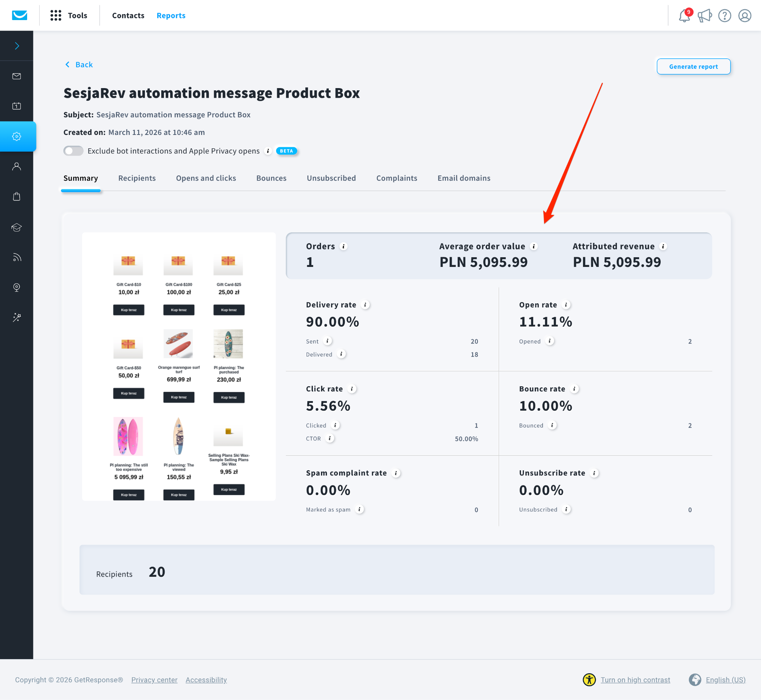The image size is (761, 700).
Task: Click the globe language icon
Action: (x=695, y=680)
